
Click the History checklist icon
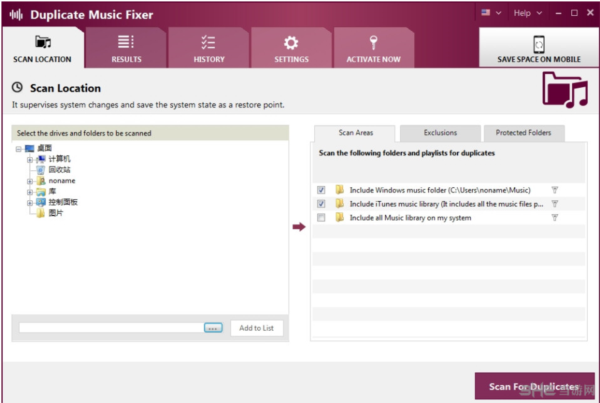click(209, 42)
